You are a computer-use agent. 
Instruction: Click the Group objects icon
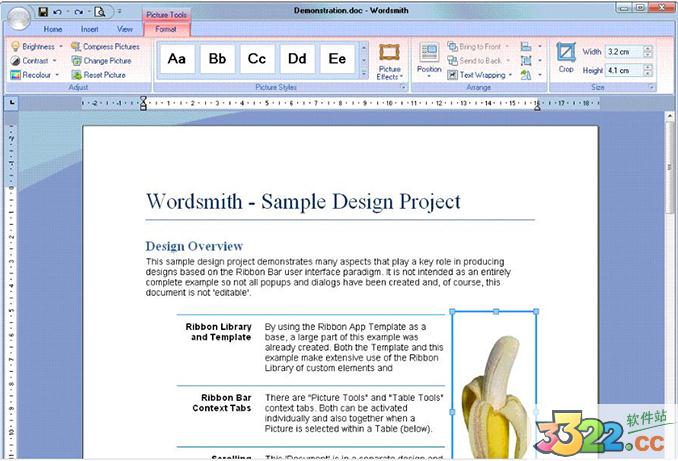coord(526,61)
